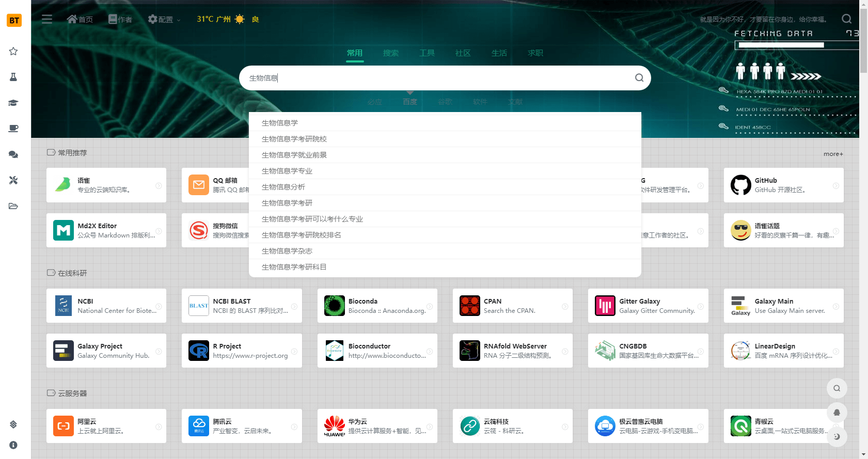Open the 云筏科技 card

(x=513, y=426)
